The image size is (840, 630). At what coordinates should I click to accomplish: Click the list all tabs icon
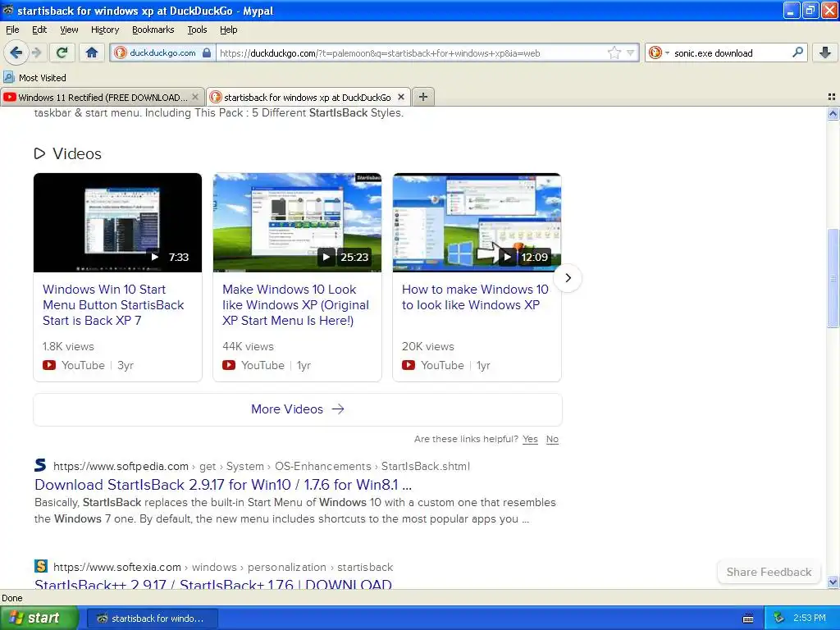coord(832,97)
